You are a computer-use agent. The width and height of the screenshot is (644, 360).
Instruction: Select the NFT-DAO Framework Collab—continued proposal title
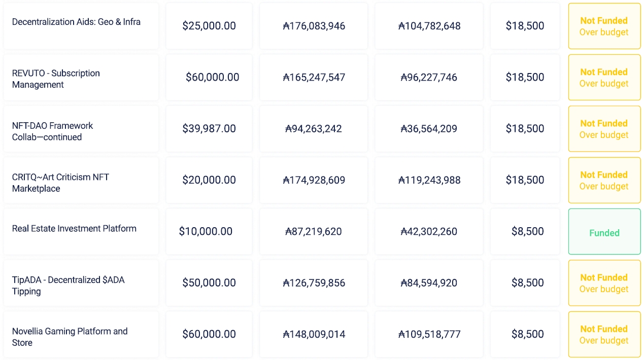point(53,131)
